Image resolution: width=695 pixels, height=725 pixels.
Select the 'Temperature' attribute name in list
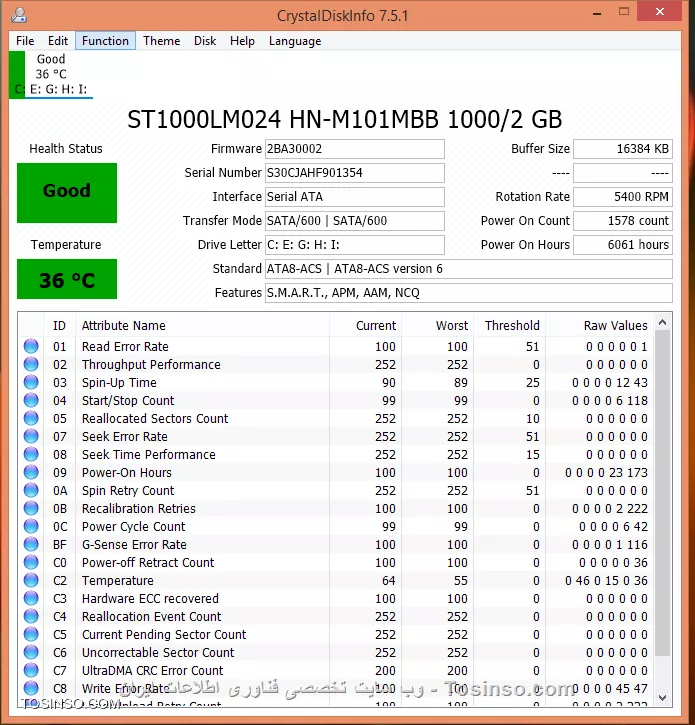tap(117, 581)
